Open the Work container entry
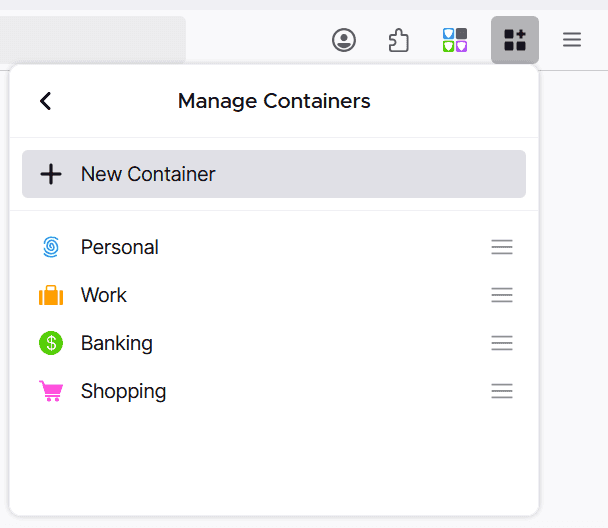The image size is (608, 528). [x=104, y=295]
